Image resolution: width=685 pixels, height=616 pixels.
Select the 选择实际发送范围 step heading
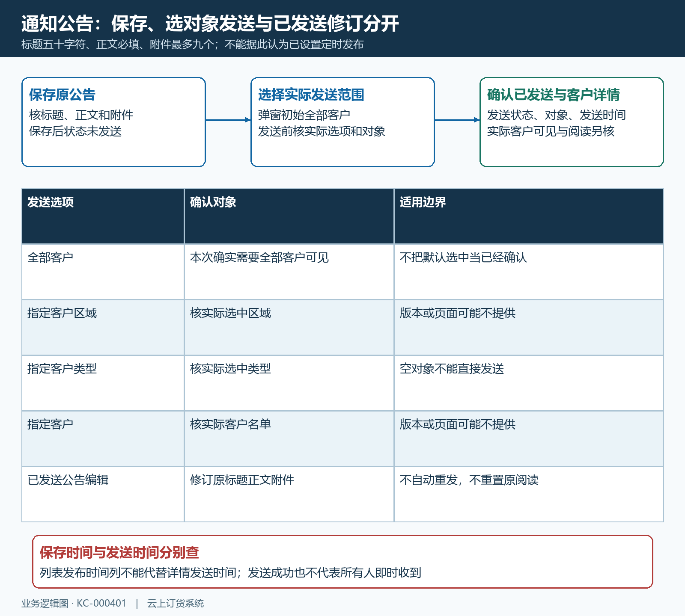click(311, 95)
